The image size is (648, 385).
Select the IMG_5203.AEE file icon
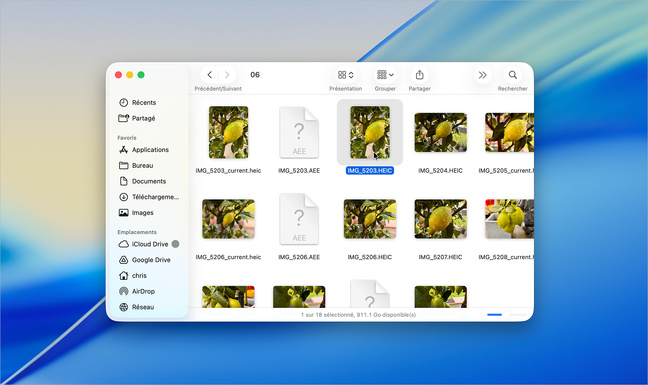299,132
